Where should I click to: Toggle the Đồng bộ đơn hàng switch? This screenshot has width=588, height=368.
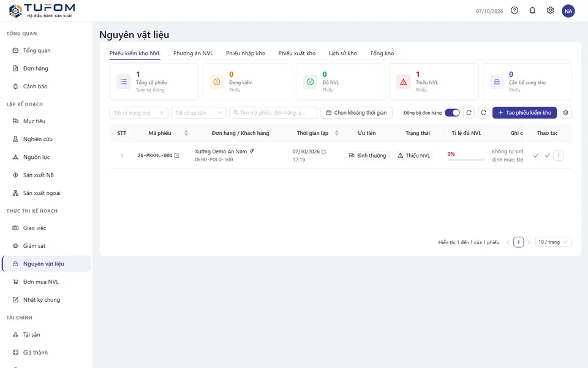452,113
